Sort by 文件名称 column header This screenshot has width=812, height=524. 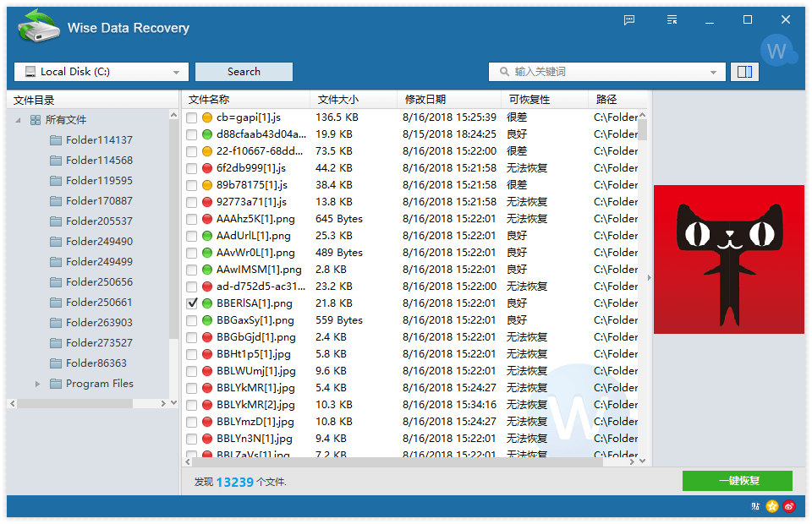point(245,100)
